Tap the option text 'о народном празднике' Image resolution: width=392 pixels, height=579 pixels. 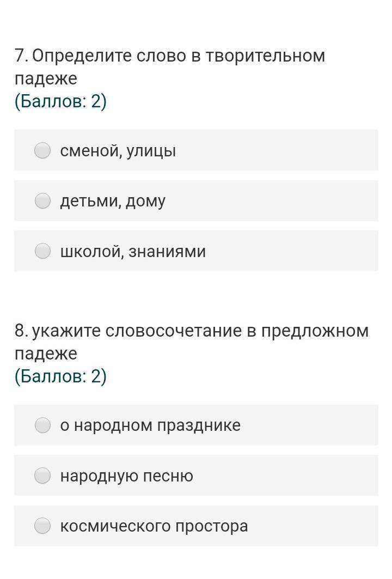pos(150,425)
